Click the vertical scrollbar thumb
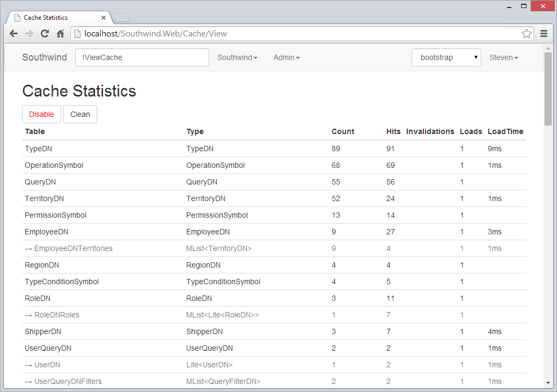 pos(548,88)
